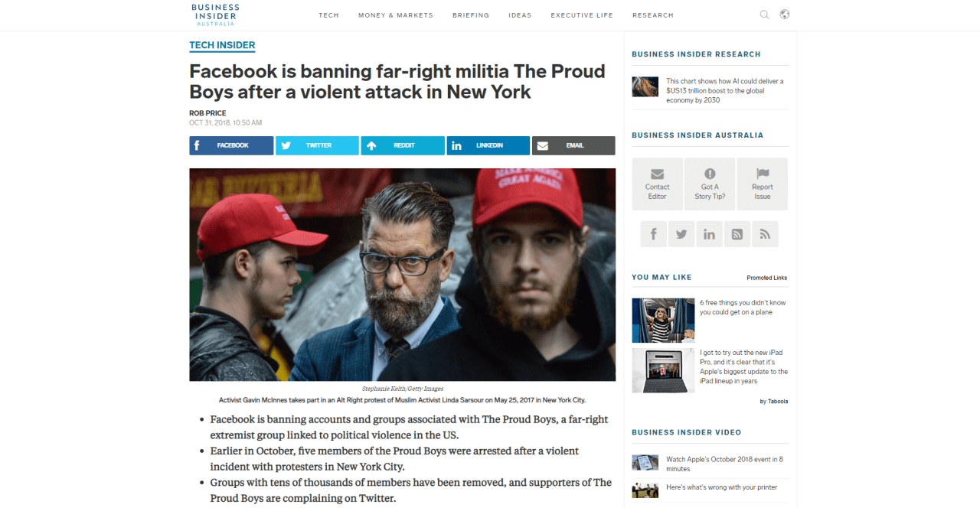Select Executive Life in navigation
The image size is (980, 508).
pyautogui.click(x=582, y=15)
